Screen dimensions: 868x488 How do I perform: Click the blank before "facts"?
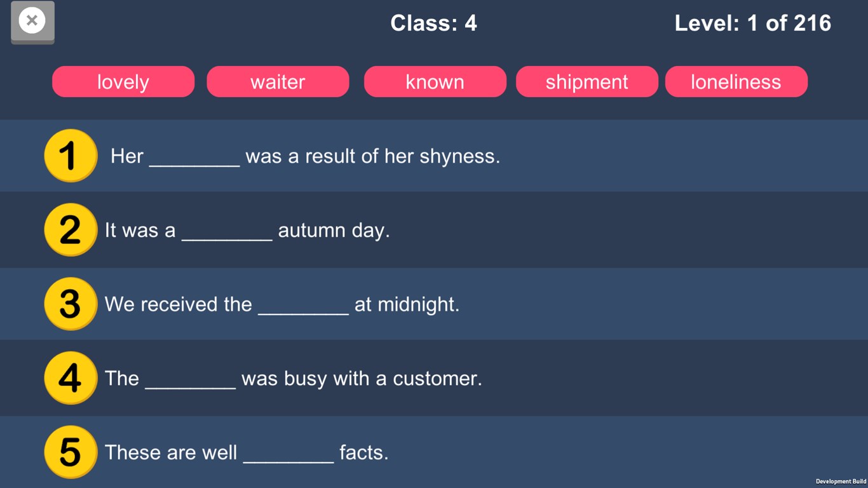click(x=288, y=454)
